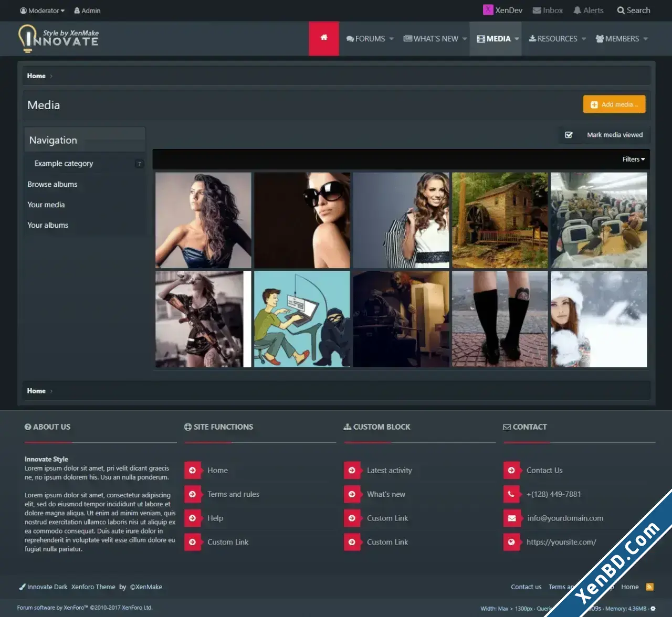Image resolution: width=672 pixels, height=617 pixels.
Task: Click Forum software by XenForo link
Action: point(85,608)
